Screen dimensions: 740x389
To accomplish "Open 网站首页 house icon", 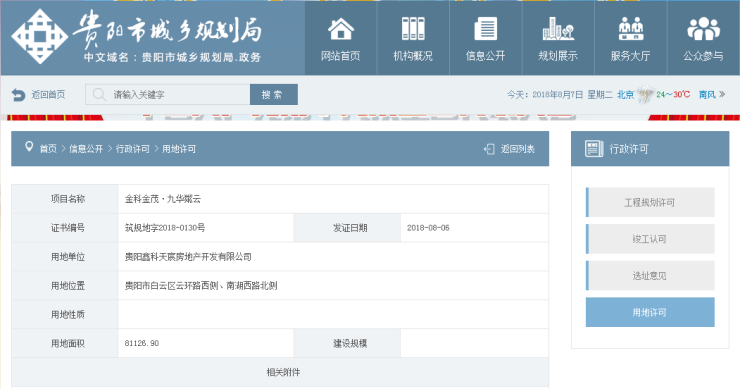I will pyautogui.click(x=341, y=29).
